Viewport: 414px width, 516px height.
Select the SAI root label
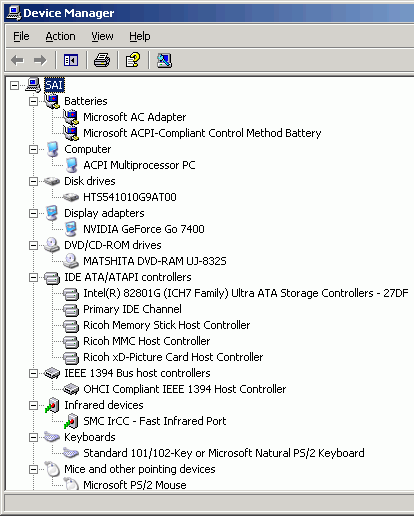[54, 85]
